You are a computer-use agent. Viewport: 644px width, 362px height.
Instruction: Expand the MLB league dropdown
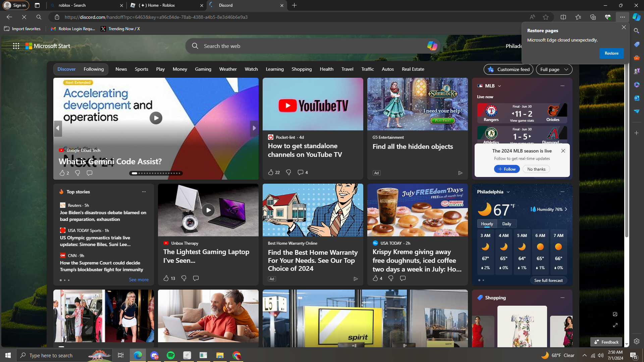499,86
